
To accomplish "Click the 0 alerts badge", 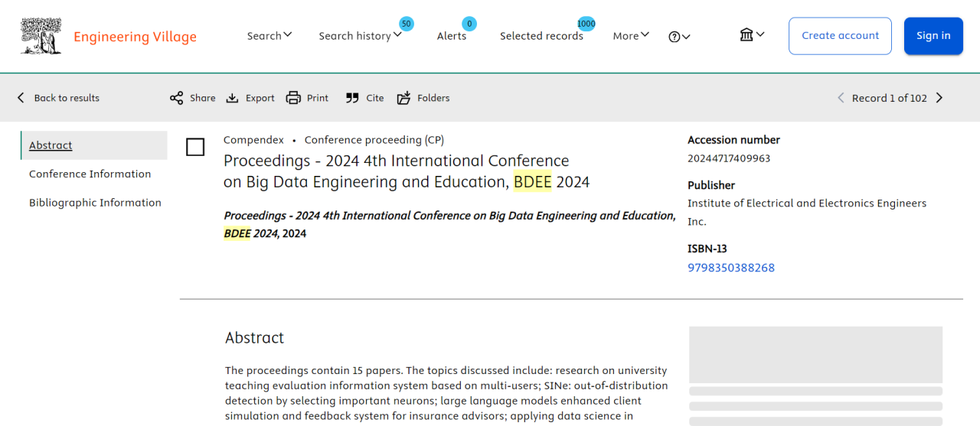I will 469,24.
